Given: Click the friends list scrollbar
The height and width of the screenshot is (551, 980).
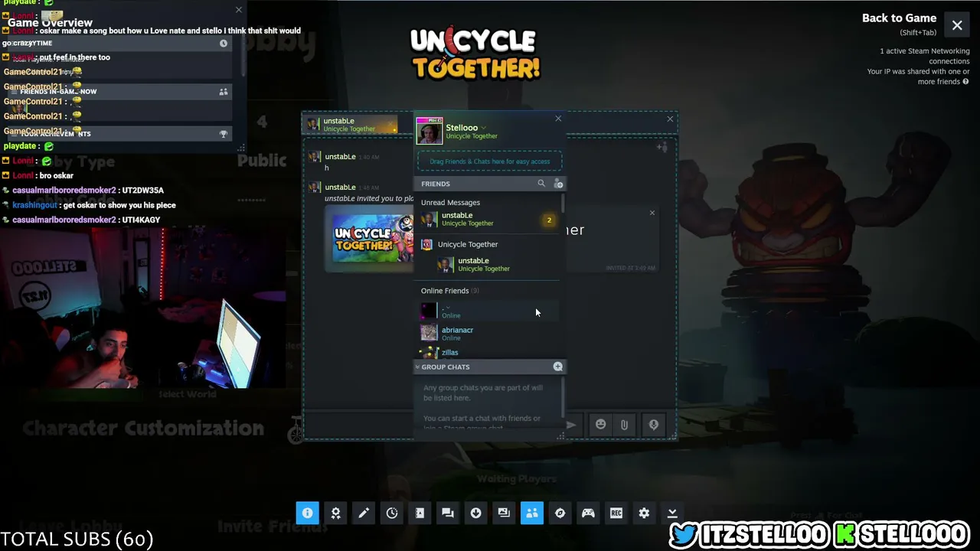Looking at the screenshot, I should click(x=563, y=204).
